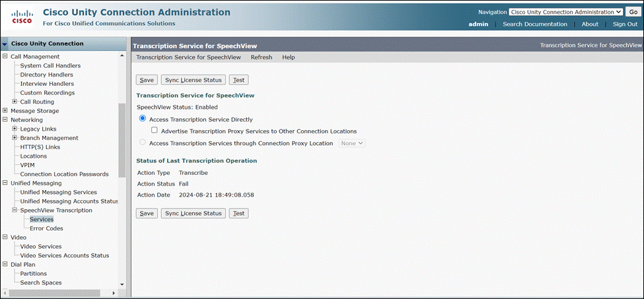Click the Go button beside Navigation
Viewport: 644px width, 299px height.
tap(633, 13)
